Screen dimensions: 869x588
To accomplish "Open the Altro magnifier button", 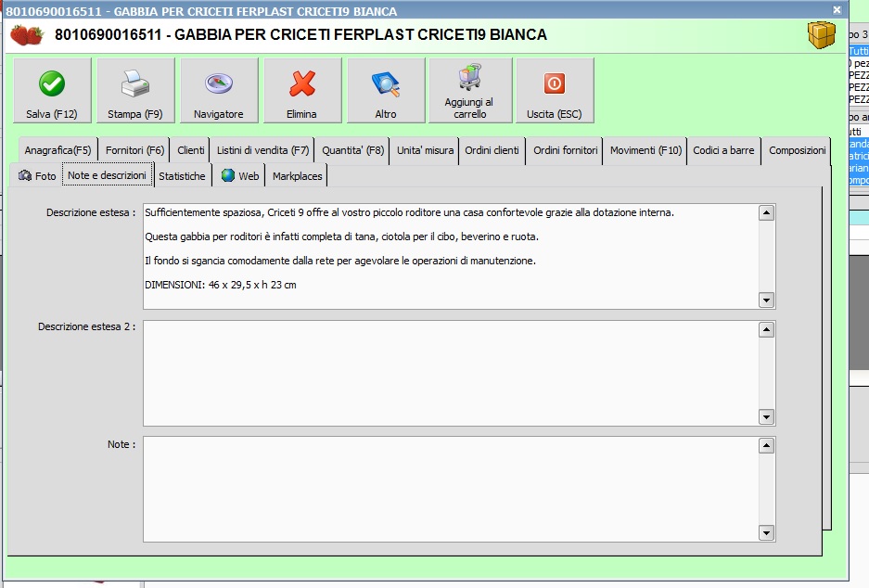I will pos(386,90).
